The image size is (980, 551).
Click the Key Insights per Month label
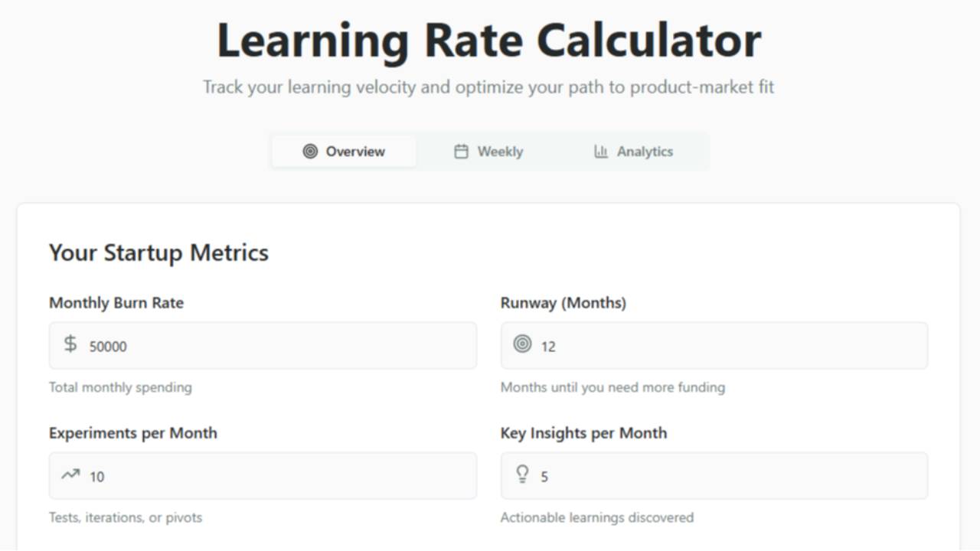(x=583, y=433)
